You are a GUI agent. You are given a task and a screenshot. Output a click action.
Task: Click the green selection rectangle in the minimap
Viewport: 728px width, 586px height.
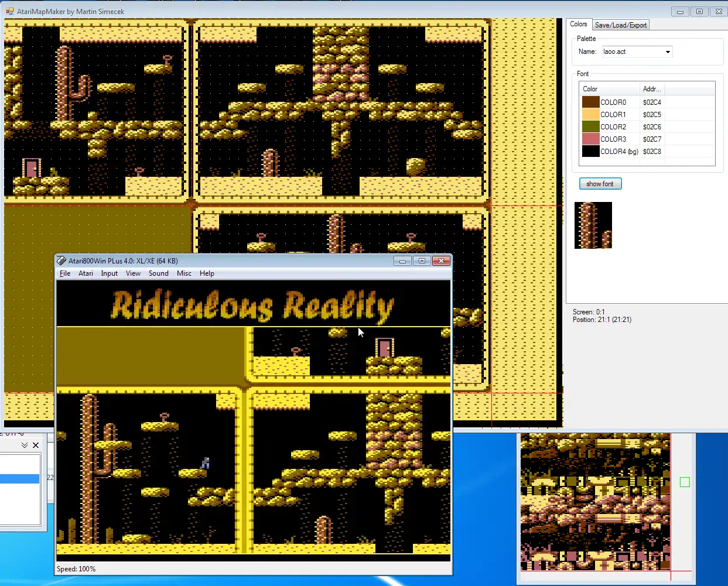(x=684, y=482)
